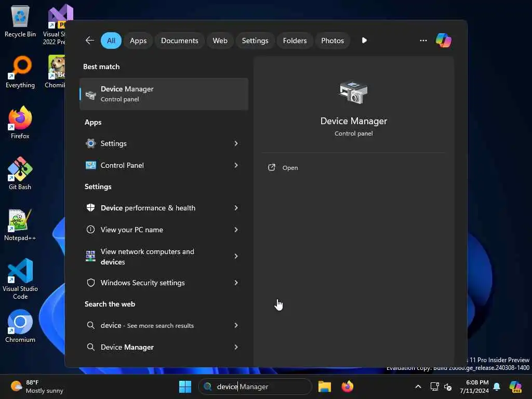Click the Control Panel icon in Apps list

point(90,165)
